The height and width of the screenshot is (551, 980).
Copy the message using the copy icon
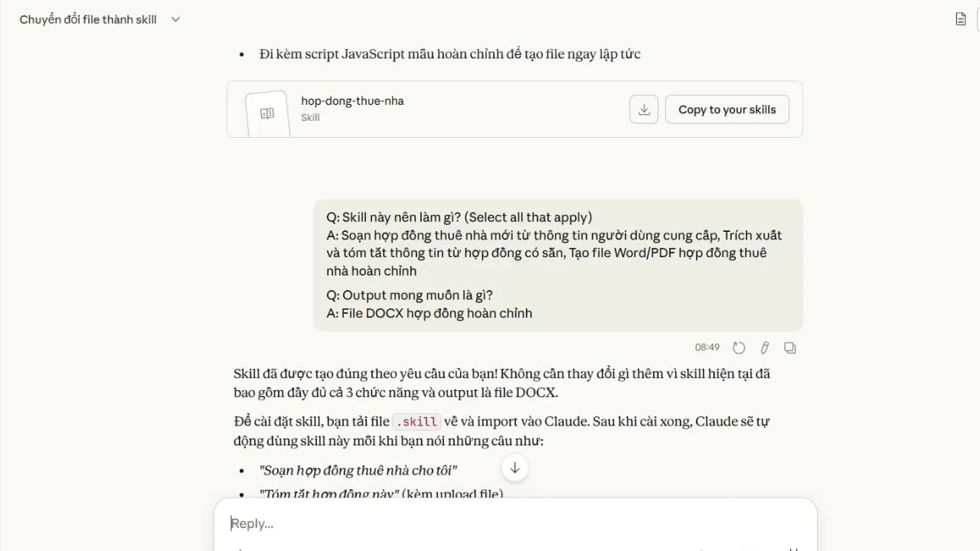(790, 347)
